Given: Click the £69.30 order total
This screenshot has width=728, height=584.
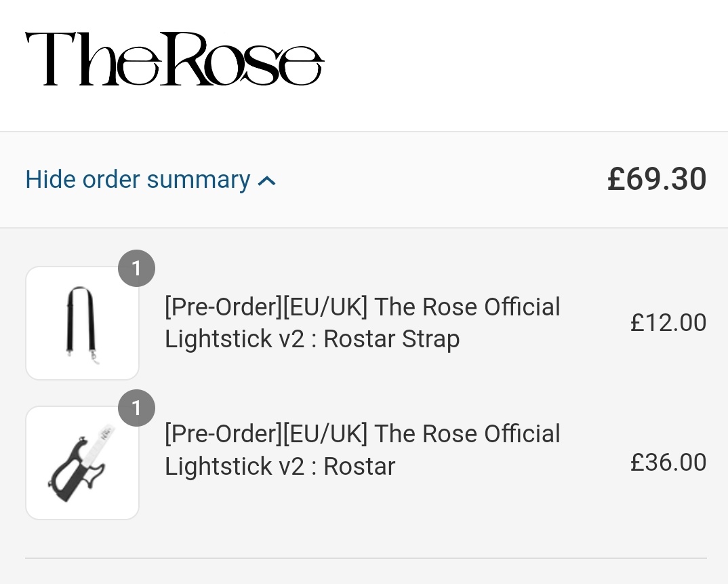Looking at the screenshot, I should point(656,179).
